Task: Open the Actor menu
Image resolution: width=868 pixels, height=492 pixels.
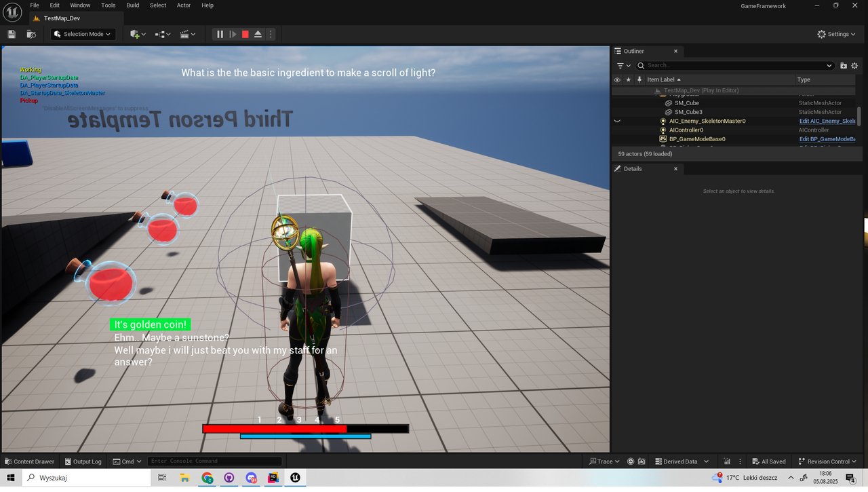Action: click(184, 5)
